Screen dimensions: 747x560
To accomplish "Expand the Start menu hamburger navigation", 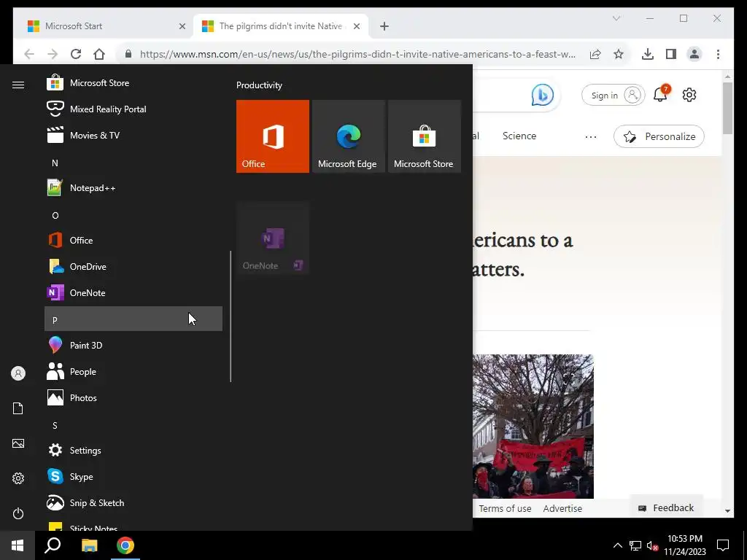I will [18, 85].
